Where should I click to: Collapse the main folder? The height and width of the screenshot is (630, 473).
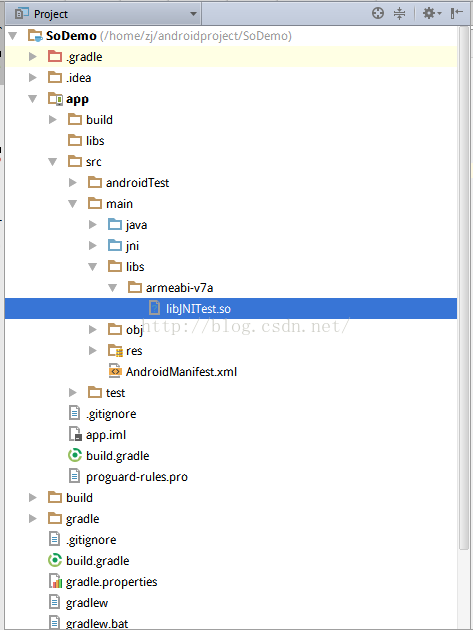click(73, 204)
